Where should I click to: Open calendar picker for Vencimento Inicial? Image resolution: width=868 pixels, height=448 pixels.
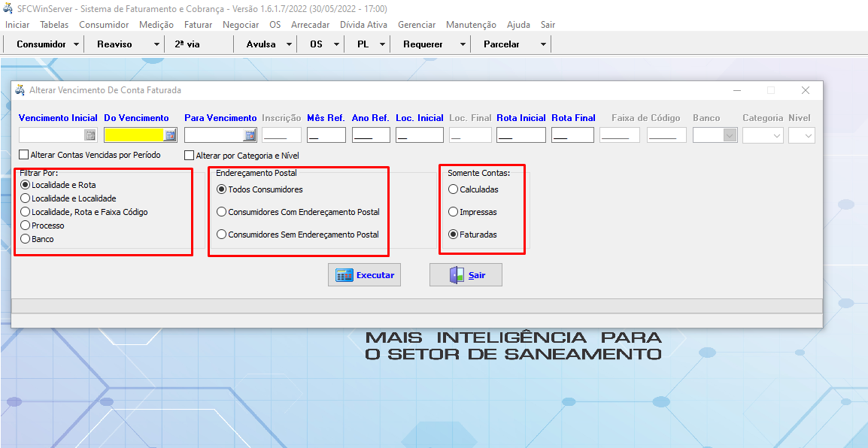click(x=90, y=135)
